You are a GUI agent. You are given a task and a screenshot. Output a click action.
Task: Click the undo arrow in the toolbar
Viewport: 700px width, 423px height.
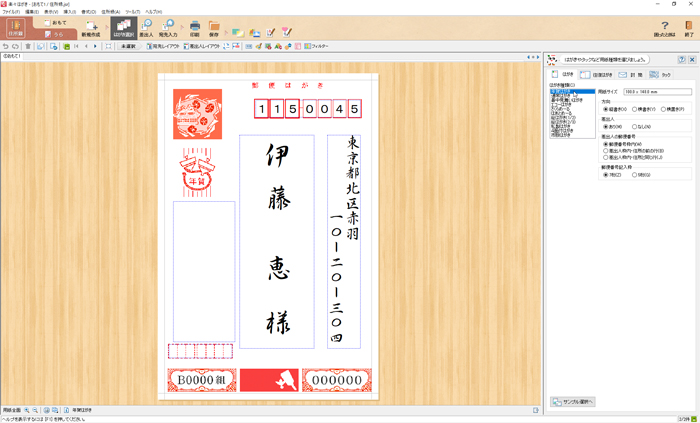tap(6, 46)
